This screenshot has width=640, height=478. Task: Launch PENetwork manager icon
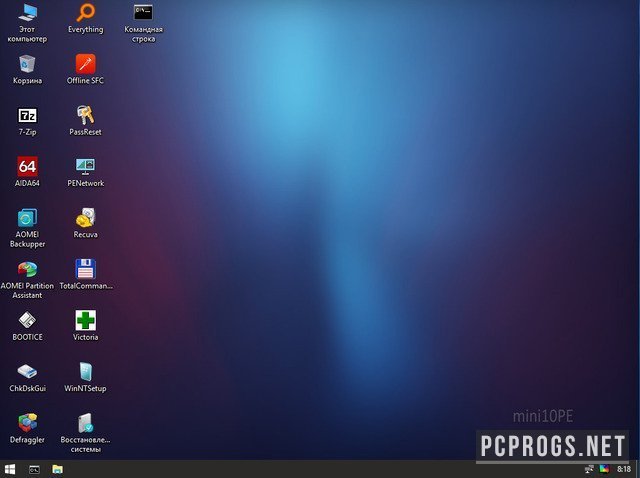85,172
